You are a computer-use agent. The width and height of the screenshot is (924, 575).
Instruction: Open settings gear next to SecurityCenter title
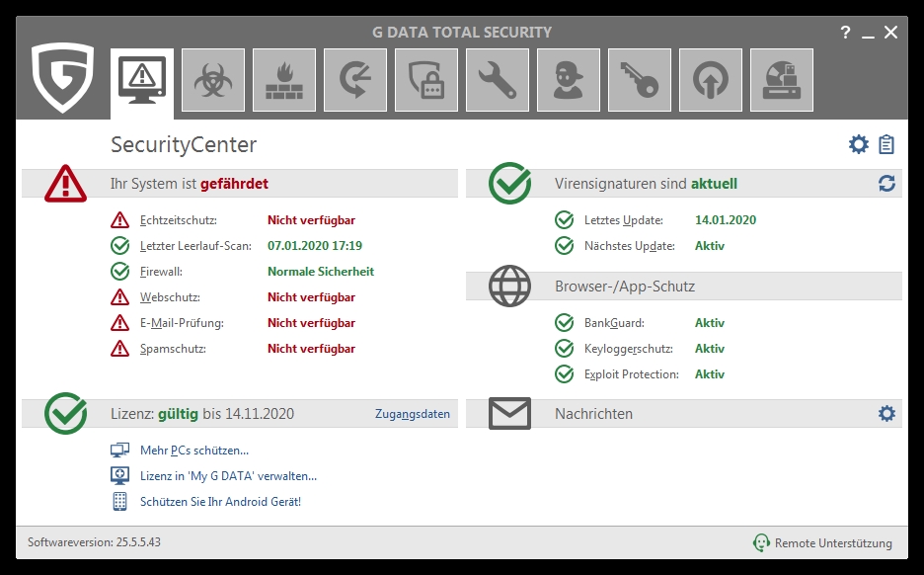pyautogui.click(x=859, y=144)
